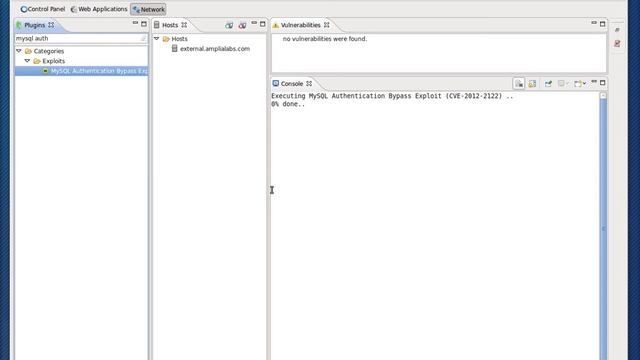
Task: Close the Hosts view tab
Action: click(x=184, y=25)
